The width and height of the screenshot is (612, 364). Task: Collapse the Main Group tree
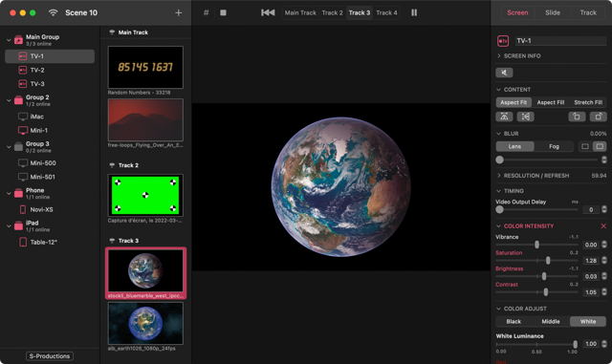click(9, 40)
